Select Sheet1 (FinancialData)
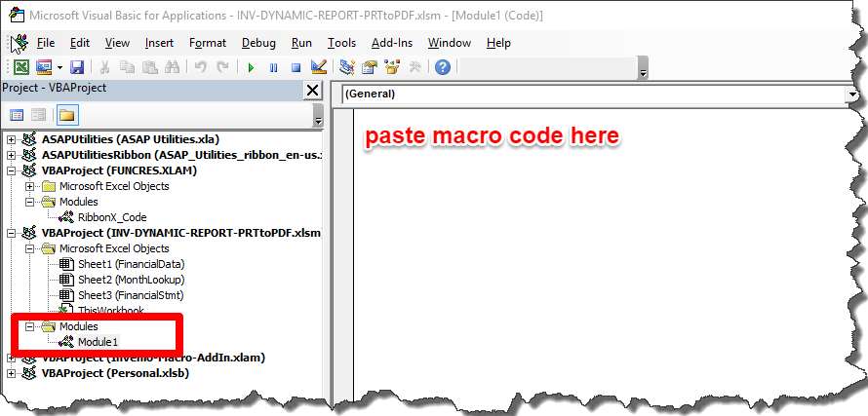Screen dimensions: 868x416 (132, 264)
